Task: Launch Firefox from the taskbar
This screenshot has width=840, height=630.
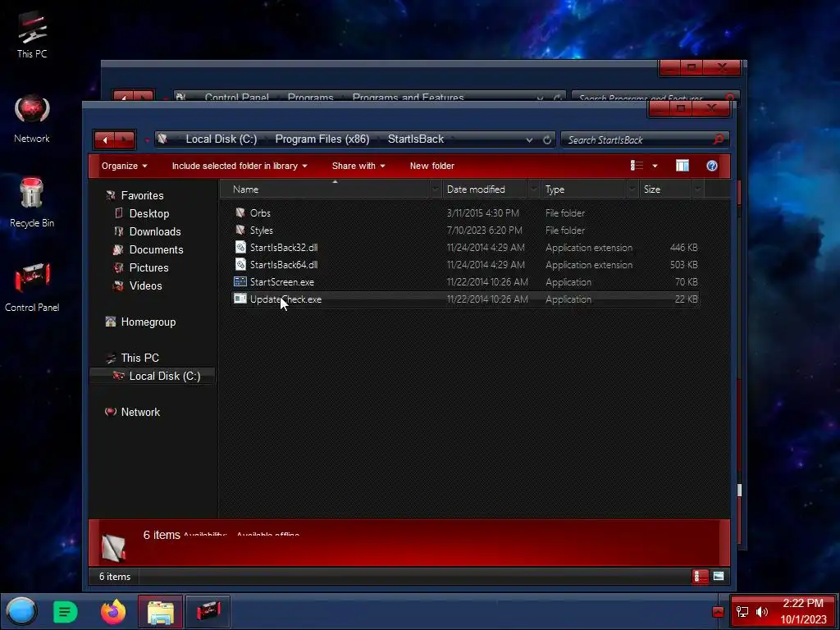Action: pos(113,611)
